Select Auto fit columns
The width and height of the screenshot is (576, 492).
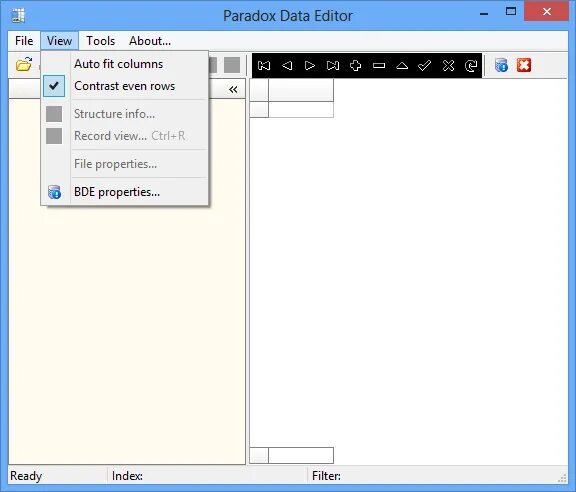coord(125,64)
